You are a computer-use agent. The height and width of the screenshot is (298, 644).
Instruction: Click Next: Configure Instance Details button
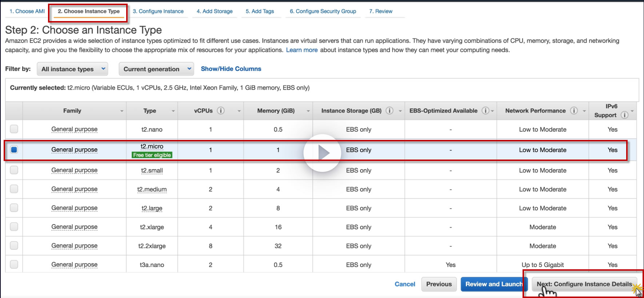point(584,284)
